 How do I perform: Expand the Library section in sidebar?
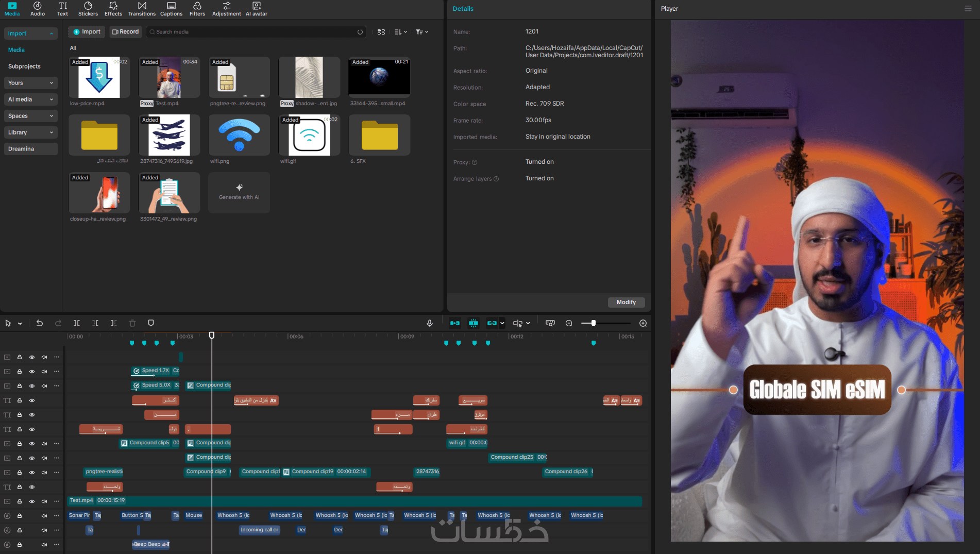(x=30, y=132)
